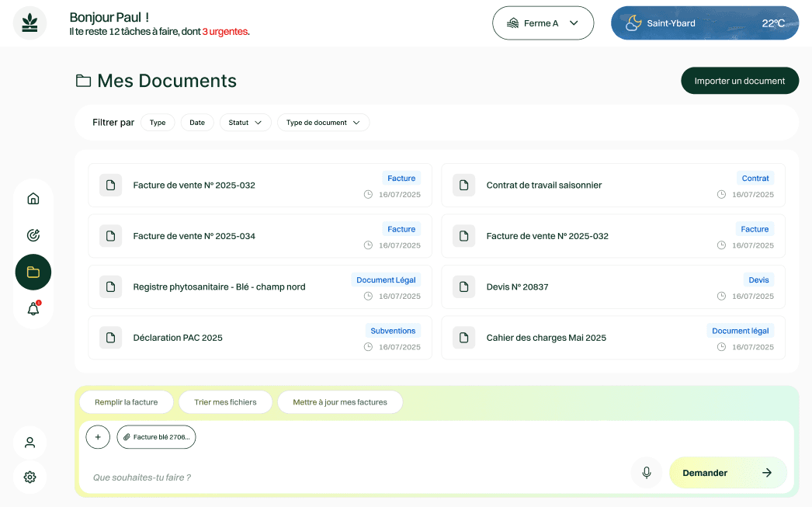This screenshot has height=507, width=812.
Task: Click the 22°C temperature reading
Action: (773, 23)
